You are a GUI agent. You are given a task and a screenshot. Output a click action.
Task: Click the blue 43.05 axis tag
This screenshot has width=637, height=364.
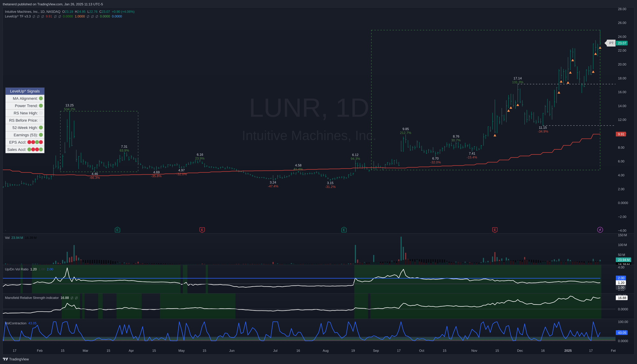[x=622, y=333]
